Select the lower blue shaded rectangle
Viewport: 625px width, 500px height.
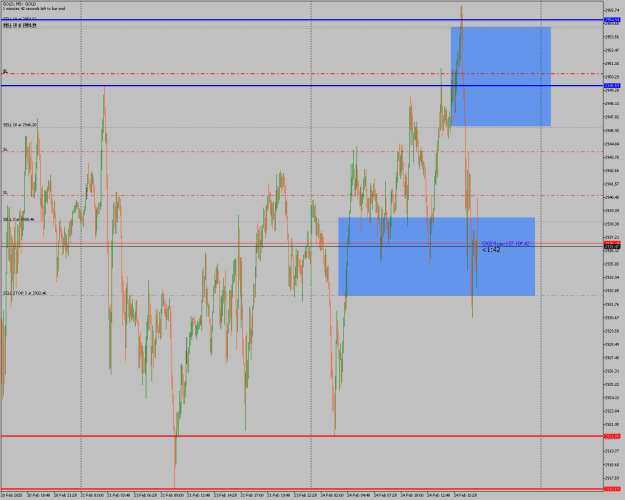point(436,256)
